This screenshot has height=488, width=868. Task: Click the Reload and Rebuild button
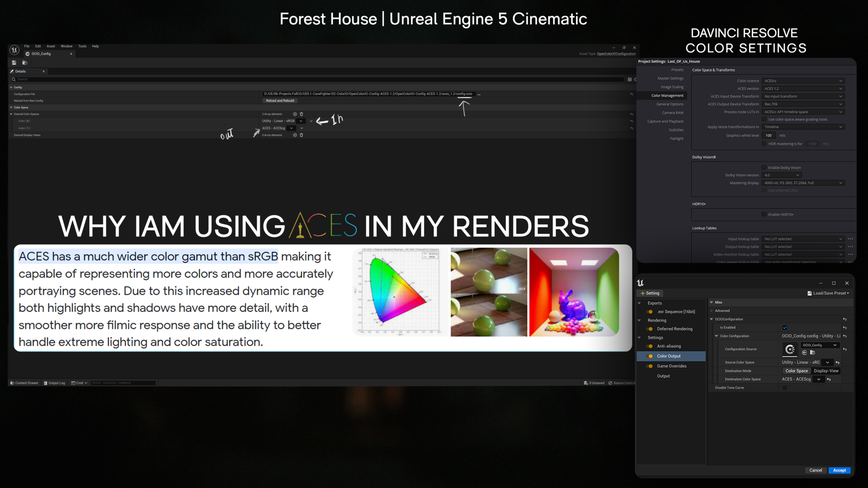[x=280, y=101]
